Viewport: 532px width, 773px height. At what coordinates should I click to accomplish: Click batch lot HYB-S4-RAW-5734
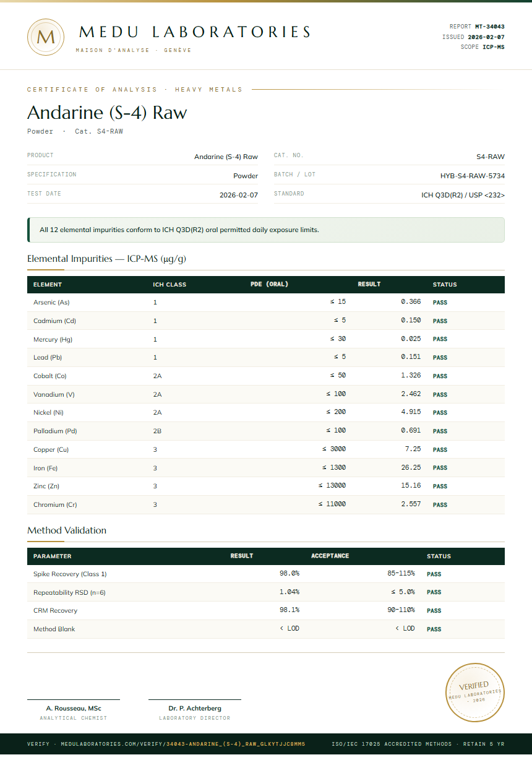click(473, 176)
